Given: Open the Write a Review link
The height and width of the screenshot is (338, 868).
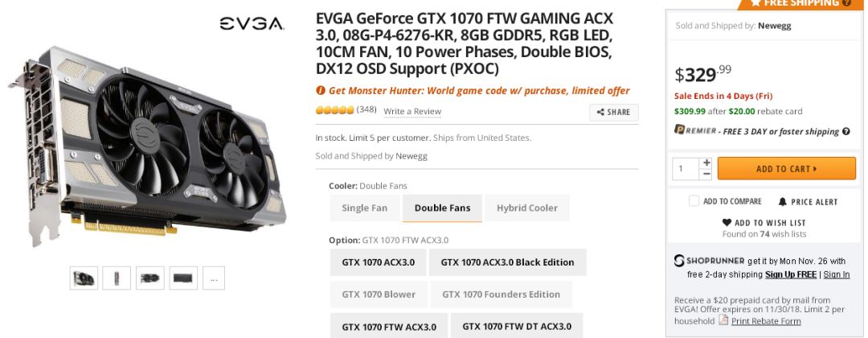Looking at the screenshot, I should tap(412, 111).
